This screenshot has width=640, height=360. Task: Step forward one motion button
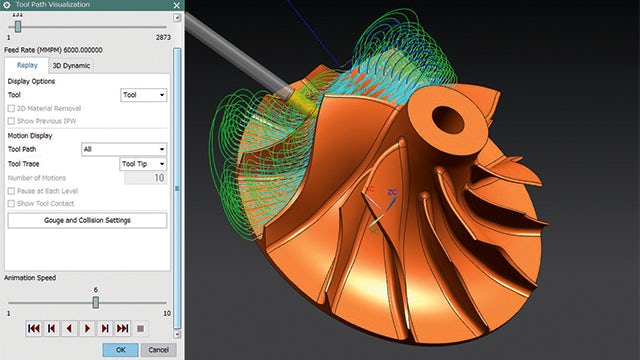105,329
